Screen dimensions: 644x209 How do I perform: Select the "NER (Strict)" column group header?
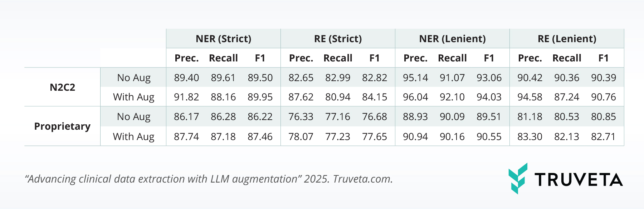(x=223, y=39)
